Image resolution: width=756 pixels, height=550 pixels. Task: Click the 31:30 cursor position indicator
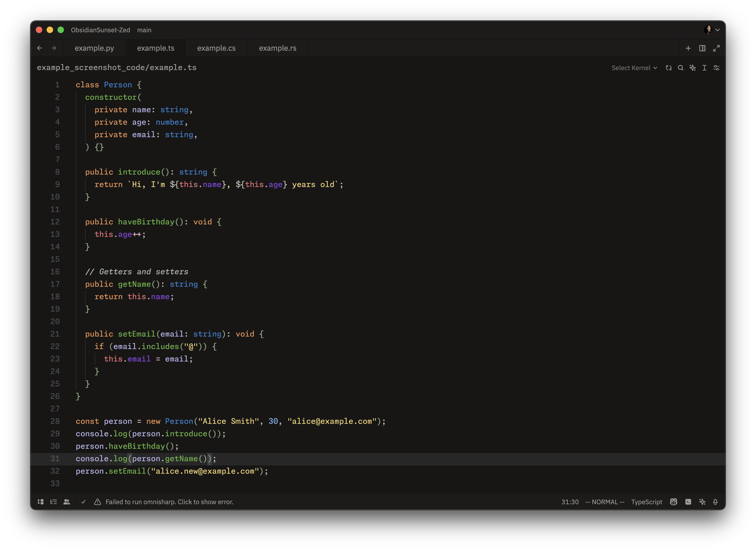570,502
